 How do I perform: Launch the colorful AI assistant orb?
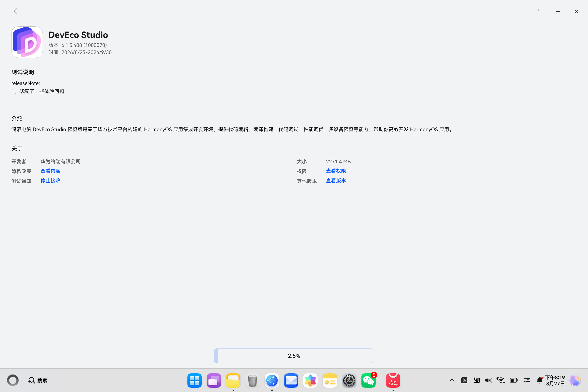coord(575,380)
